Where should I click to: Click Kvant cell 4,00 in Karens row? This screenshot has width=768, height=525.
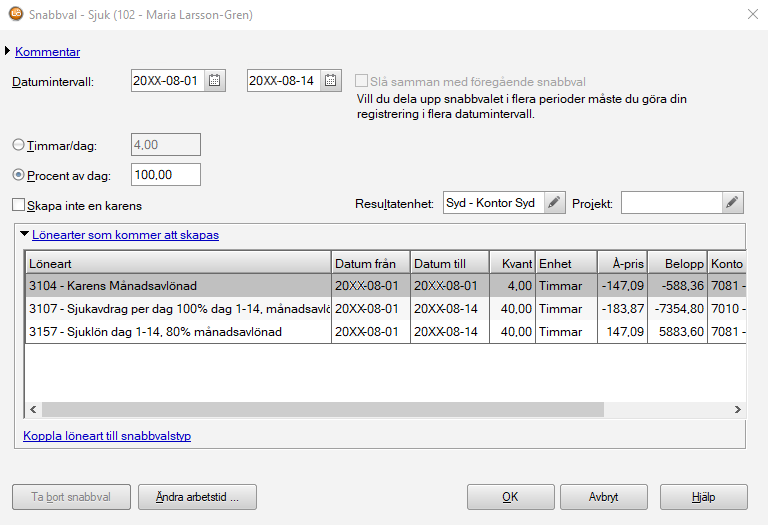(x=512, y=286)
